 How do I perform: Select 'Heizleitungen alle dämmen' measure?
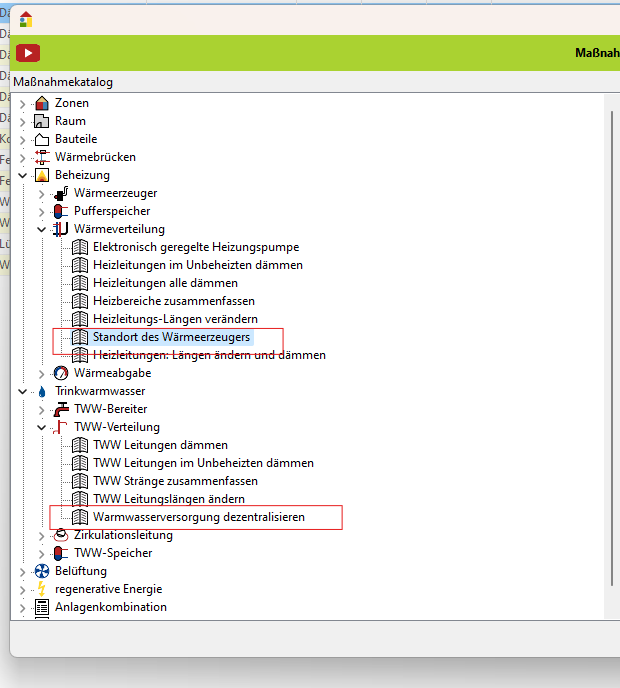coord(166,283)
